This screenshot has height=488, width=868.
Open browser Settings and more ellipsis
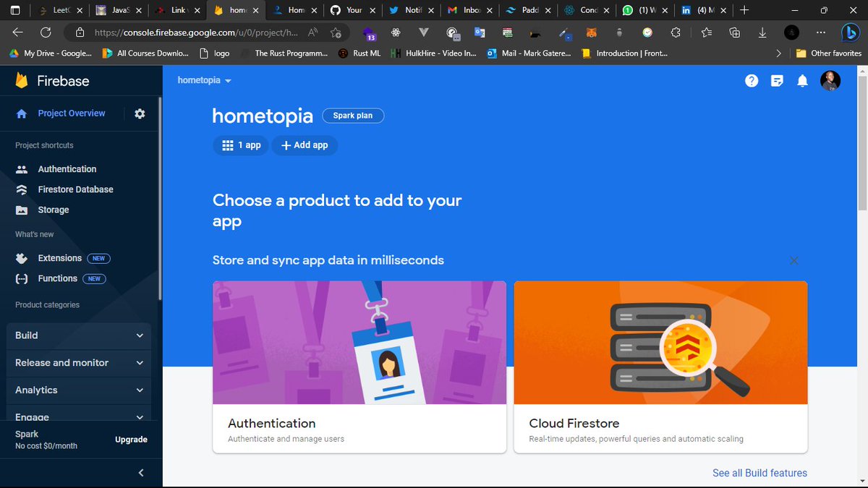pyautogui.click(x=820, y=33)
